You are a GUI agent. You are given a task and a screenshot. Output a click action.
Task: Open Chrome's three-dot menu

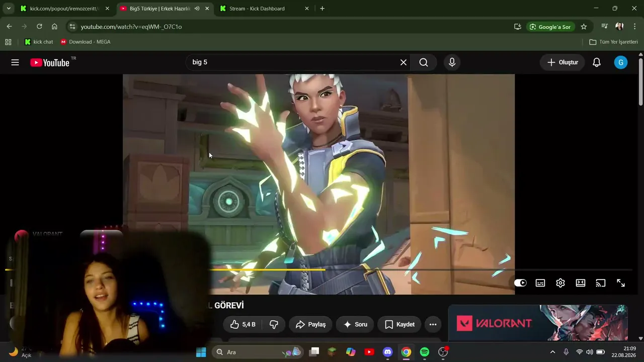(634, 27)
